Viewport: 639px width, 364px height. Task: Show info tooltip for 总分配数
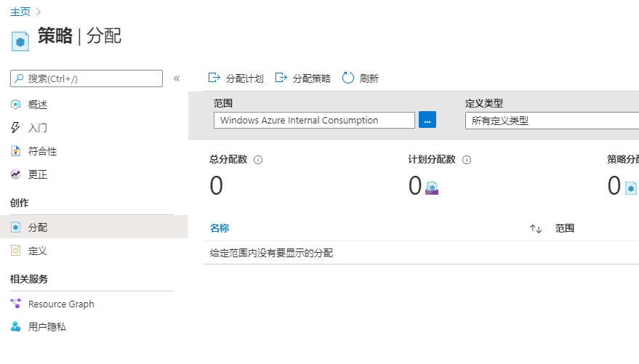pyautogui.click(x=258, y=160)
